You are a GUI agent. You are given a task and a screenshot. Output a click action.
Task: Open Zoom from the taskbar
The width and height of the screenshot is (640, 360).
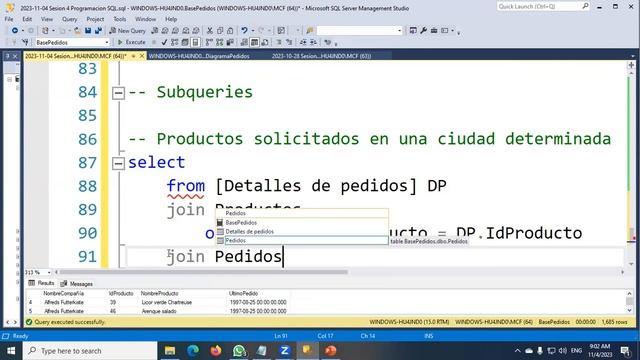tap(284, 351)
